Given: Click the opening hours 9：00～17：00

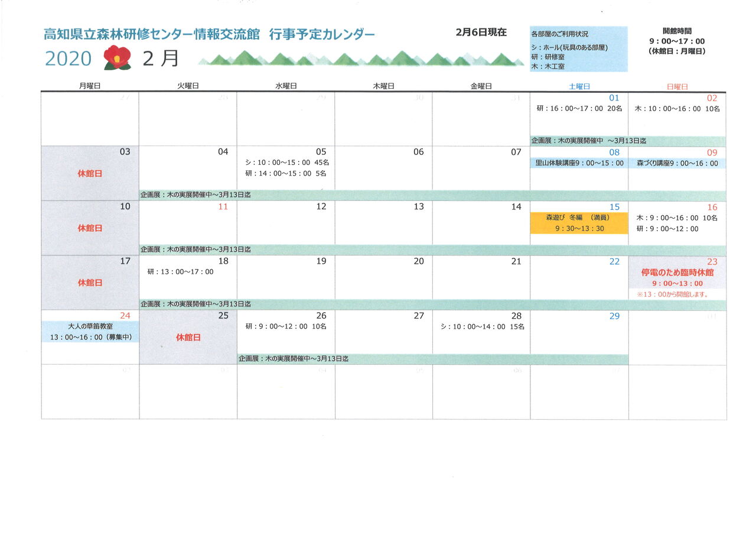Looking at the screenshot, I should (677, 41).
